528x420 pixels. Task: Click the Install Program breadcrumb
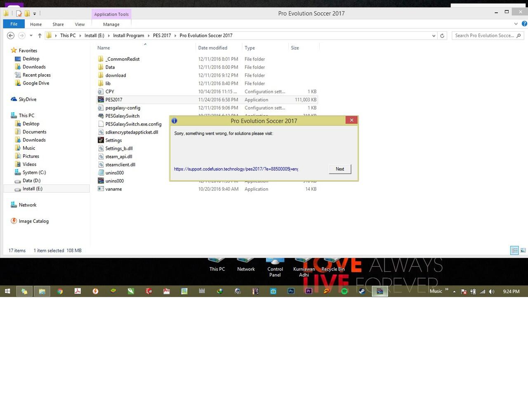point(129,35)
